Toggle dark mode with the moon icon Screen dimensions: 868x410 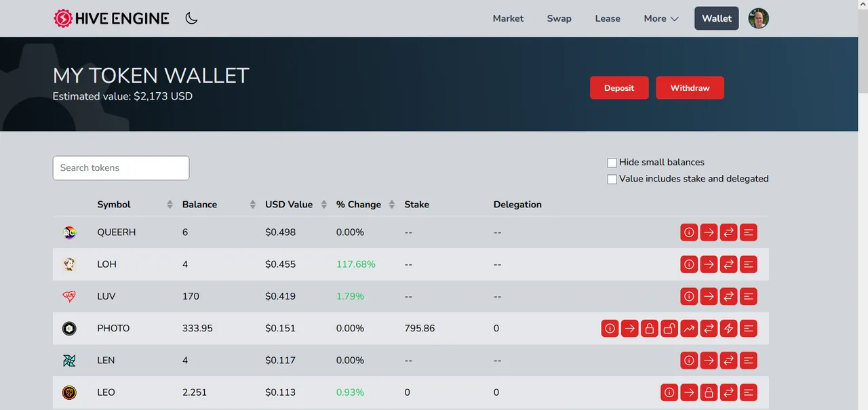[191, 18]
